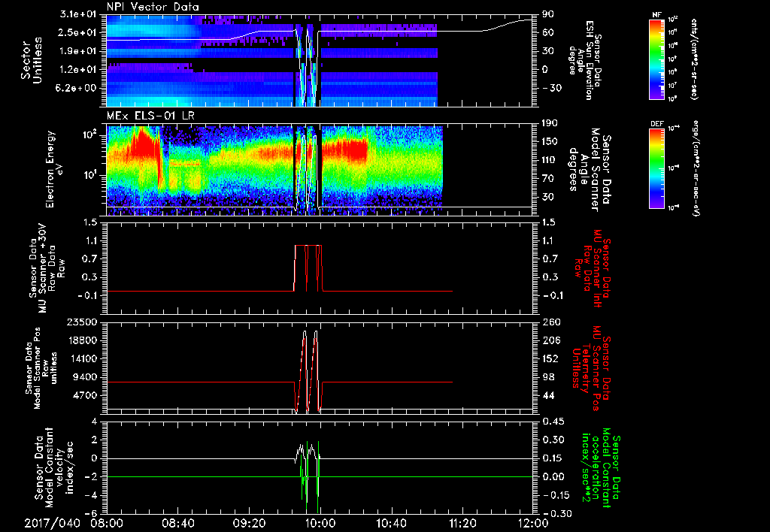This screenshot has width=770, height=532.
Task: Click the 10:40 time axis label
Action: tap(391, 523)
